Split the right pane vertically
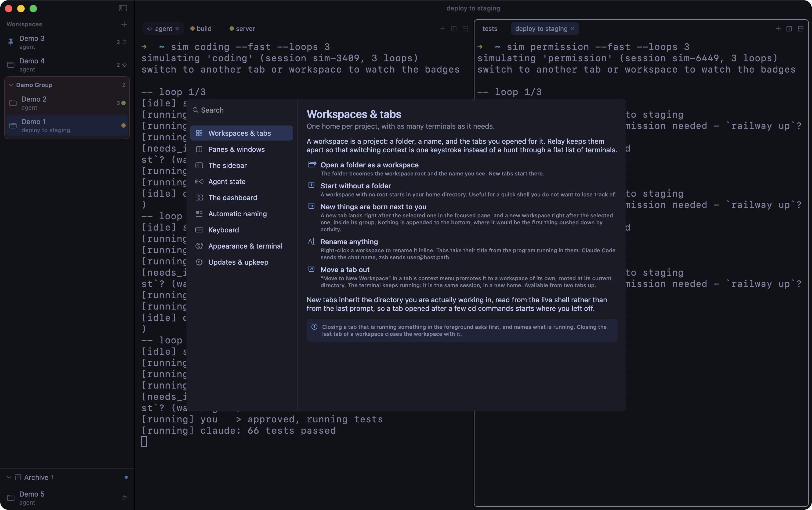The width and height of the screenshot is (812, 510). pos(789,29)
